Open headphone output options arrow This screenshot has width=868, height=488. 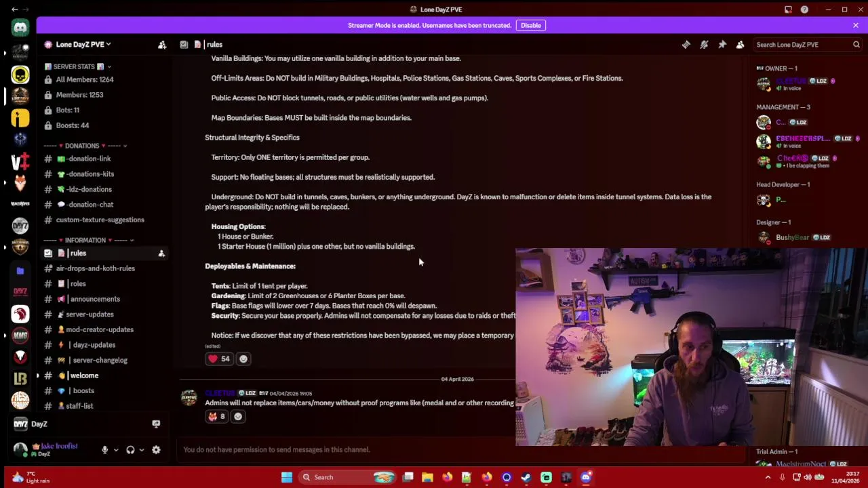pos(141,449)
